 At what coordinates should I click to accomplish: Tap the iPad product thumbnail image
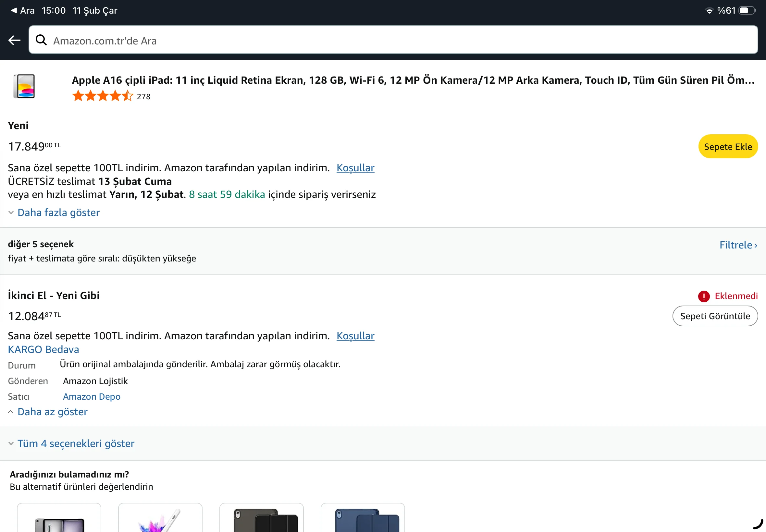click(24, 86)
